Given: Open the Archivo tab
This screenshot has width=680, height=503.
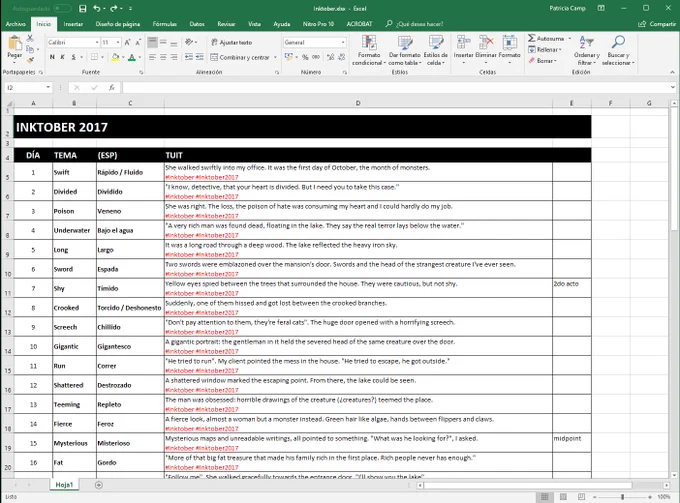Looking at the screenshot, I should (16, 24).
